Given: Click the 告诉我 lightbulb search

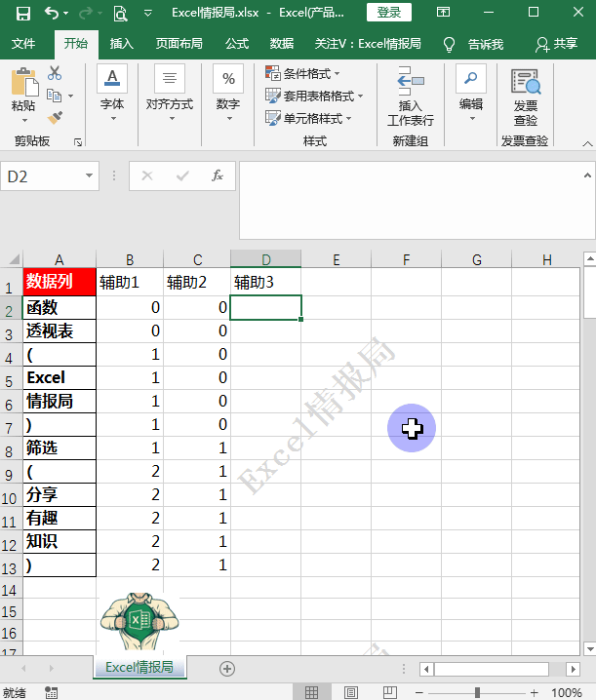Looking at the screenshot, I should 473,44.
